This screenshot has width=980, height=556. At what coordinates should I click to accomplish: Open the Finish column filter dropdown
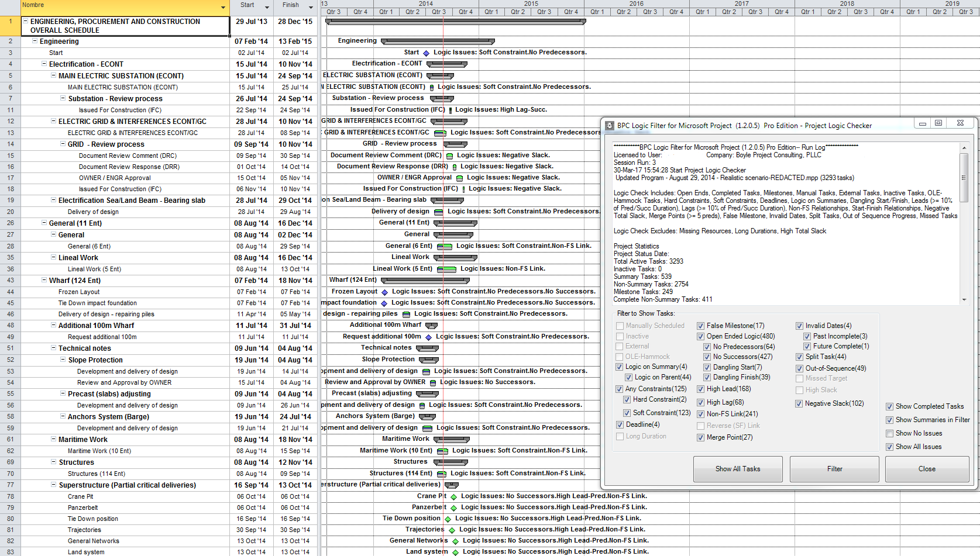310,7
